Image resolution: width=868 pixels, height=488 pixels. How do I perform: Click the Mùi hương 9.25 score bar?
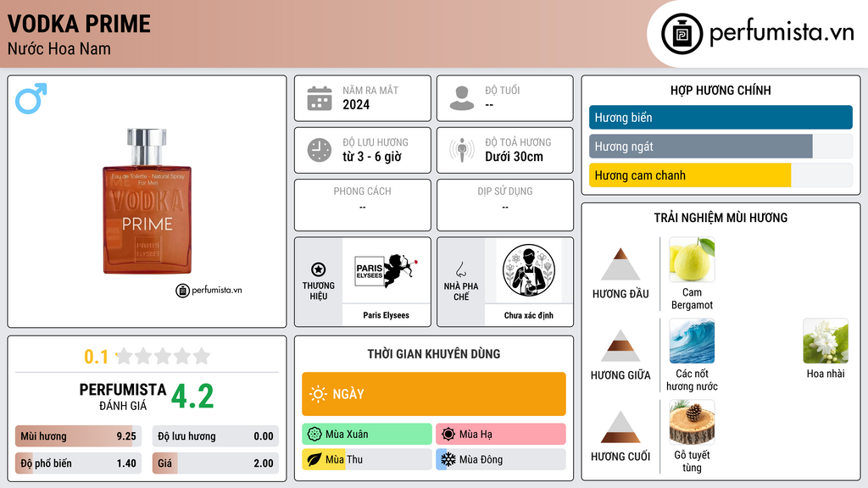(x=78, y=436)
